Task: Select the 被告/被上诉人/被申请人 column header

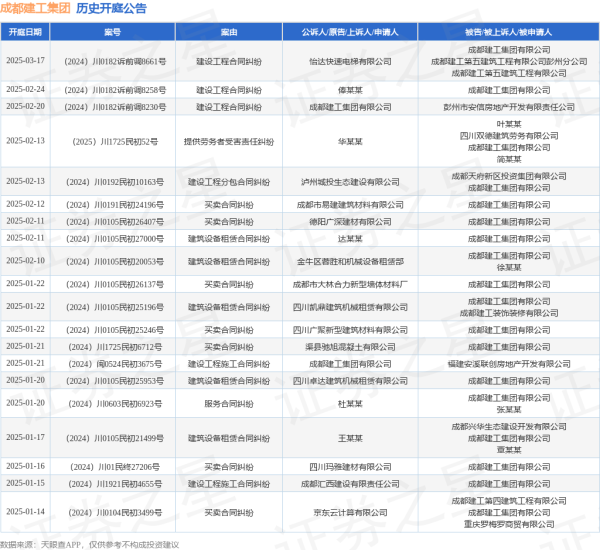Action: 509,32
